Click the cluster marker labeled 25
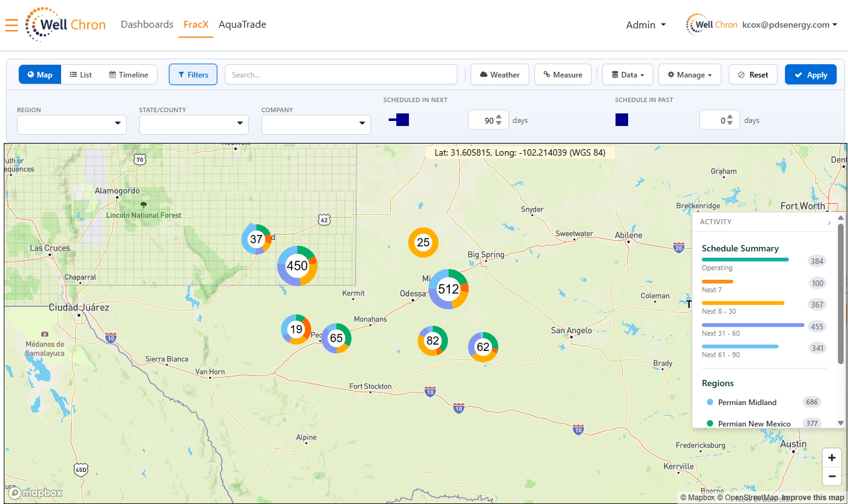This screenshot has height=504, width=848. (x=423, y=243)
